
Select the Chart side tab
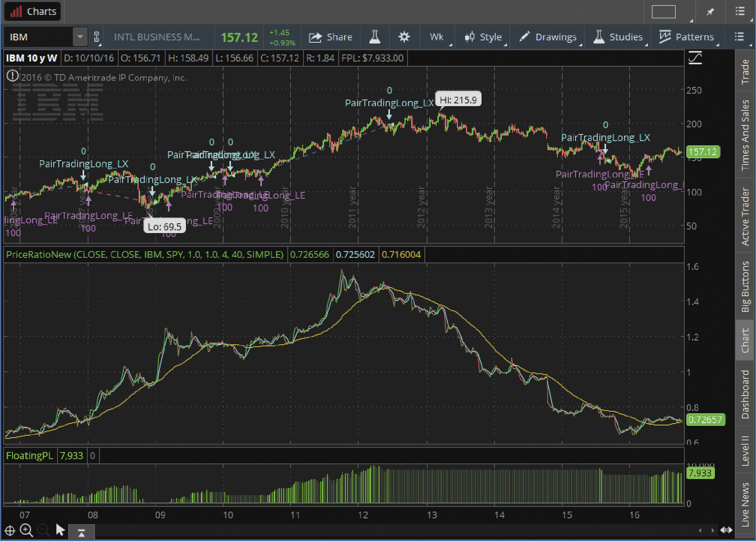point(745,340)
